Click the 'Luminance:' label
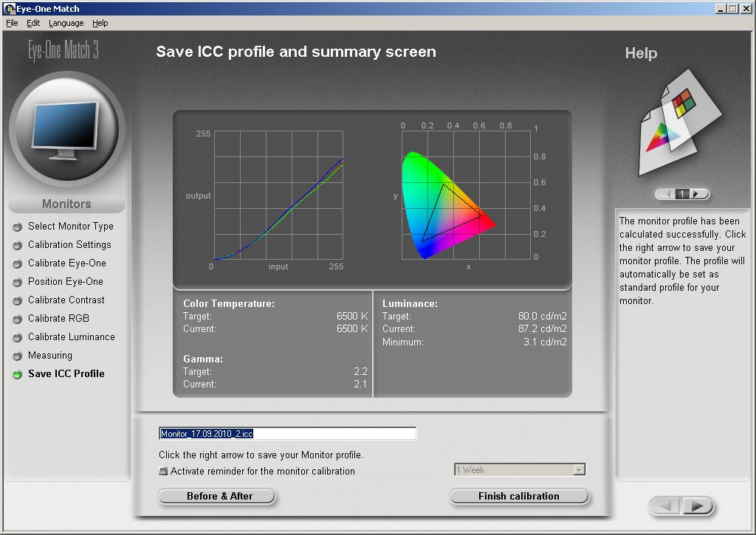Screen dimensions: 756x535 (410, 303)
